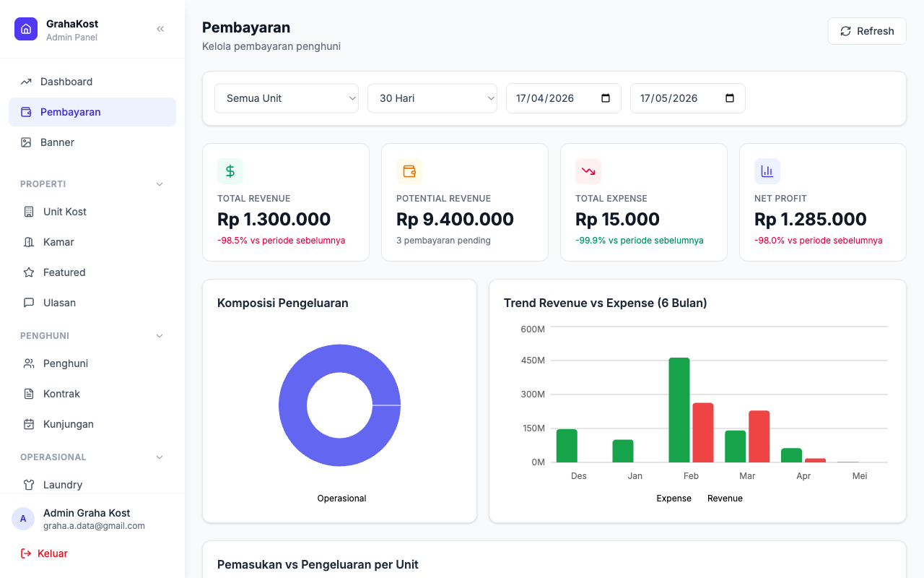Click the red downtrend icon on Total Expense

pyautogui.click(x=588, y=171)
